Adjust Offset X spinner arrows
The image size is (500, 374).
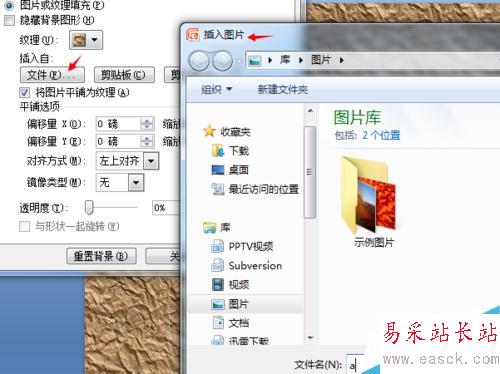pyautogui.click(x=147, y=124)
